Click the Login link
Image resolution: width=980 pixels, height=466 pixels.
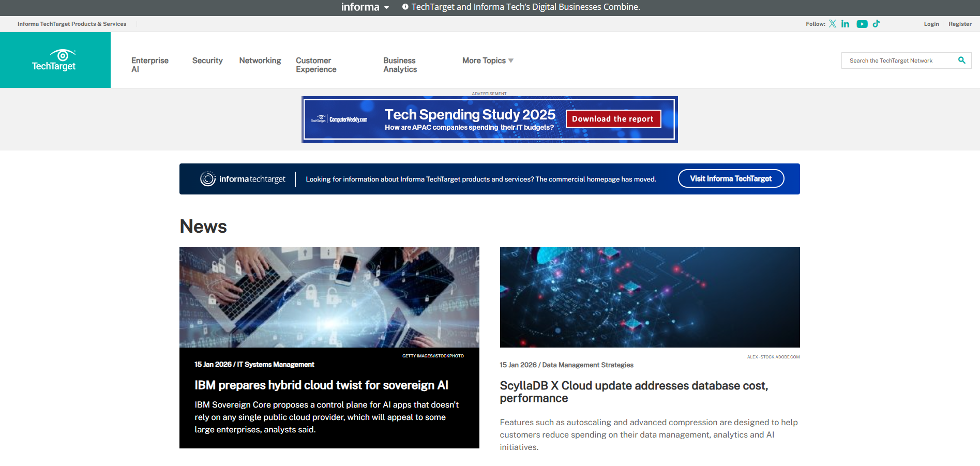coord(931,24)
